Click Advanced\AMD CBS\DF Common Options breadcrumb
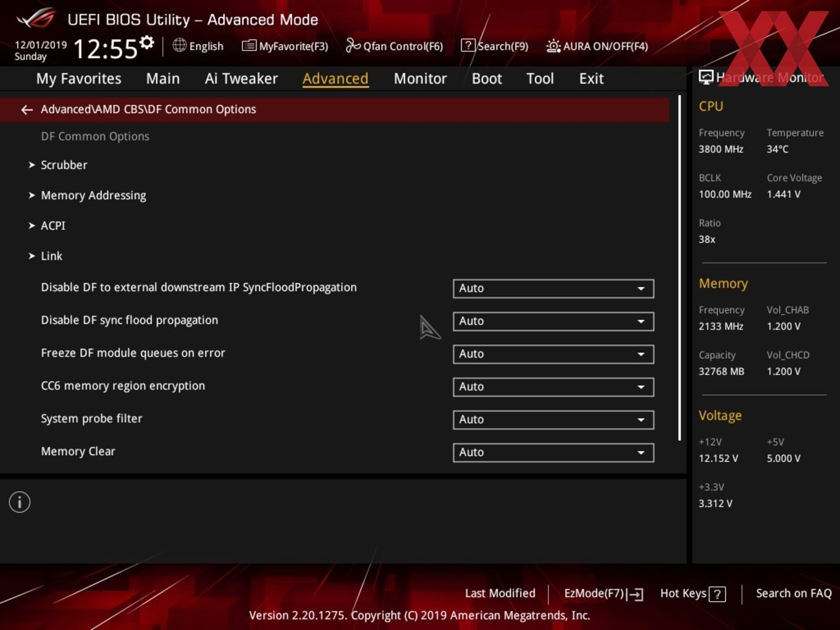This screenshot has height=630, width=840. pyautogui.click(x=148, y=109)
